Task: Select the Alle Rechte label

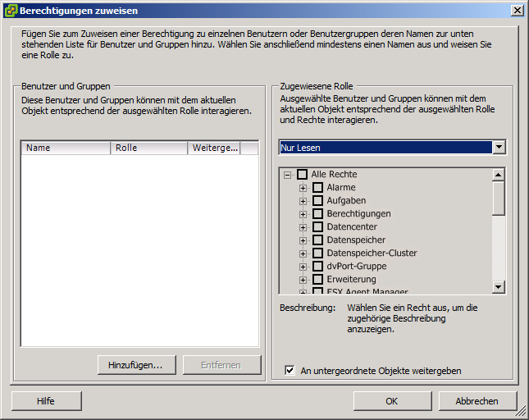Action: tap(334, 175)
